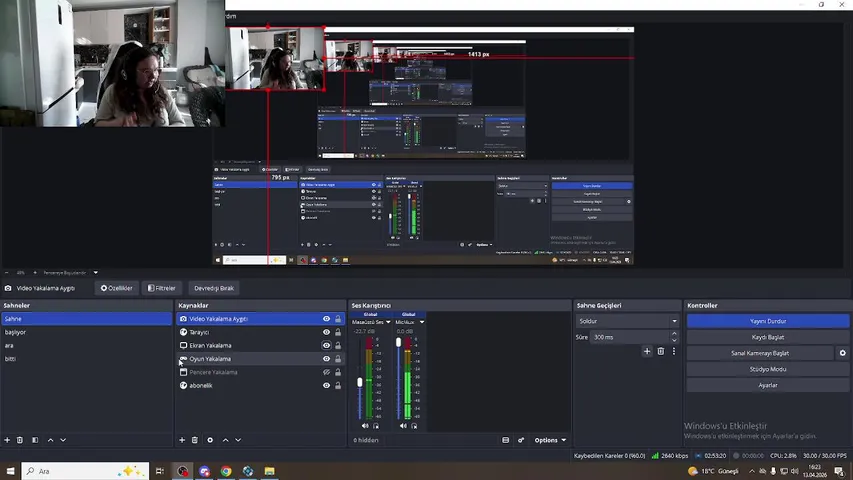Hide the Tarayıcı source
The width and height of the screenshot is (853, 480).
click(x=326, y=332)
